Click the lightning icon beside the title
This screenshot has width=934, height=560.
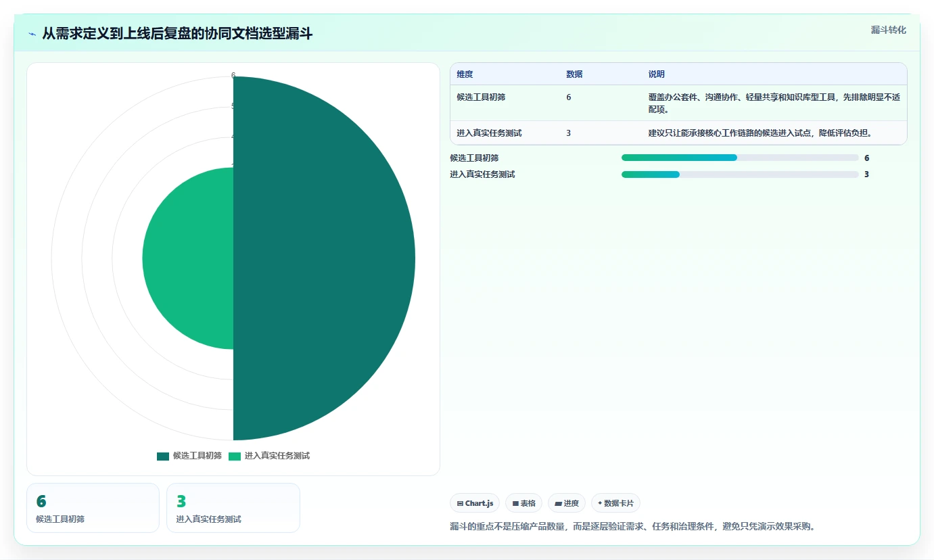[32, 34]
